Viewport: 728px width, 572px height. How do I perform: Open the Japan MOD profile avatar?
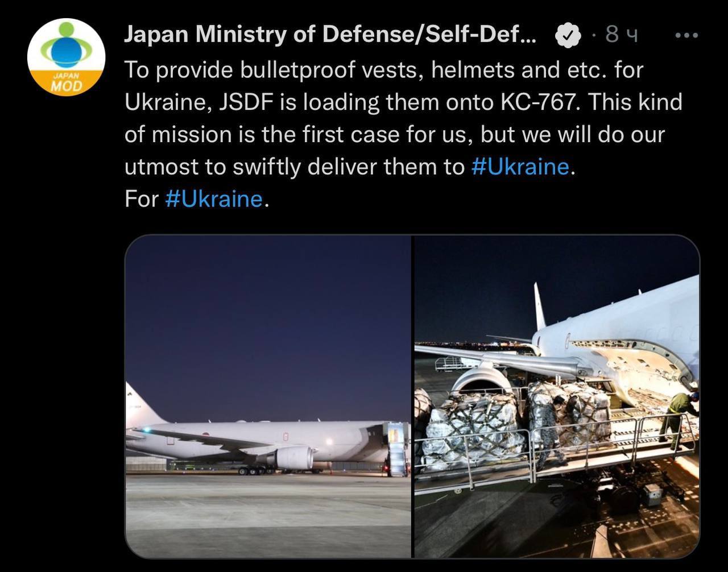point(66,57)
